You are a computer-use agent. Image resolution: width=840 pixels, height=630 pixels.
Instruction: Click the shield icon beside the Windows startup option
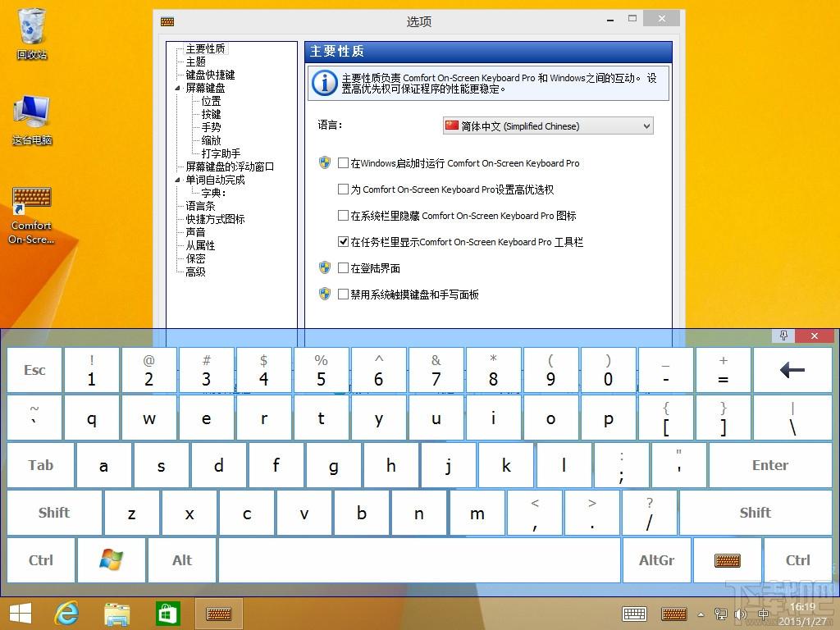click(325, 163)
